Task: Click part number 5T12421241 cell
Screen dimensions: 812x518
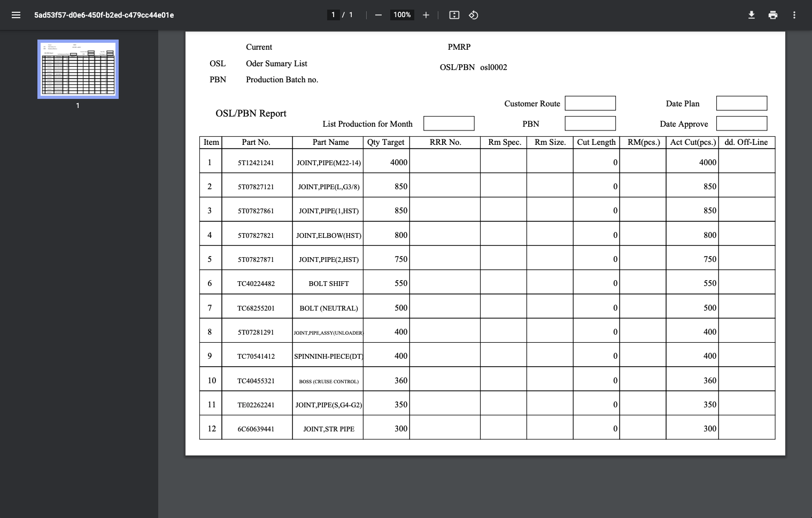Action: pyautogui.click(x=256, y=163)
